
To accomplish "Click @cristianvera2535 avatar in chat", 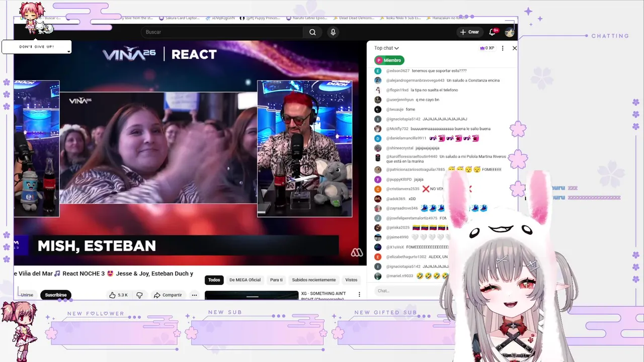I will coord(378,189).
